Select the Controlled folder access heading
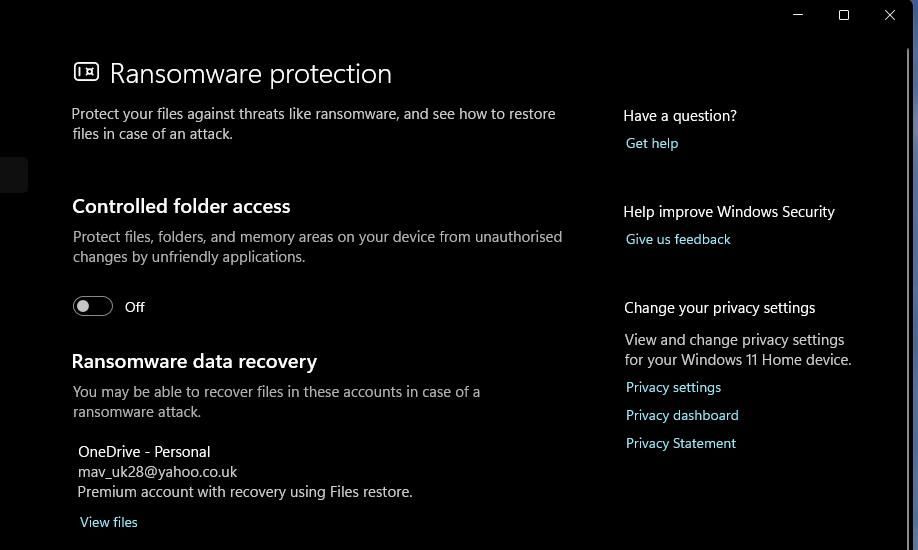The image size is (918, 550). click(x=181, y=206)
